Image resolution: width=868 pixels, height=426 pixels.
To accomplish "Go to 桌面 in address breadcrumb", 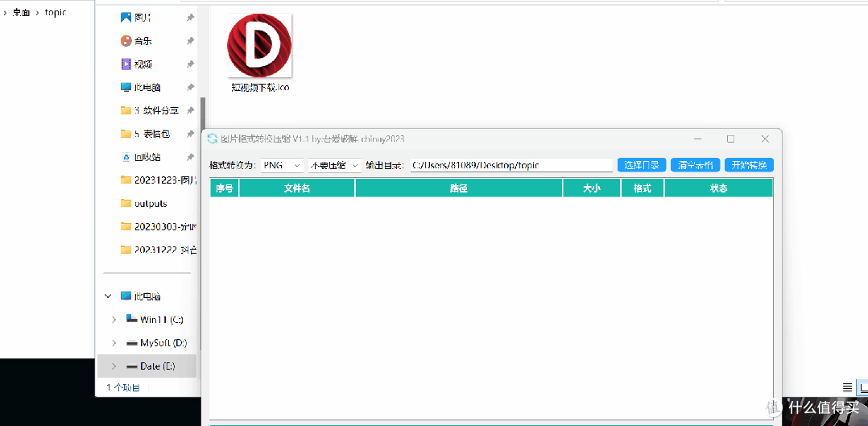I will (21, 13).
